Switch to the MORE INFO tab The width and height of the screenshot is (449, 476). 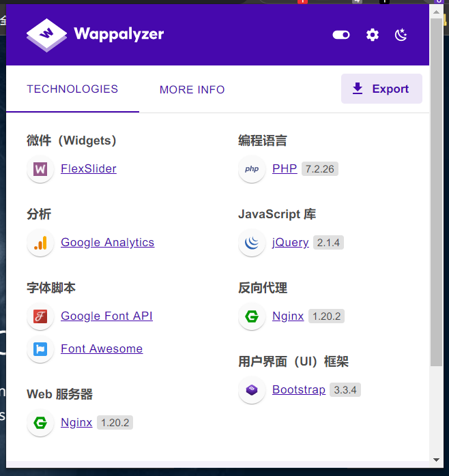[x=192, y=90]
